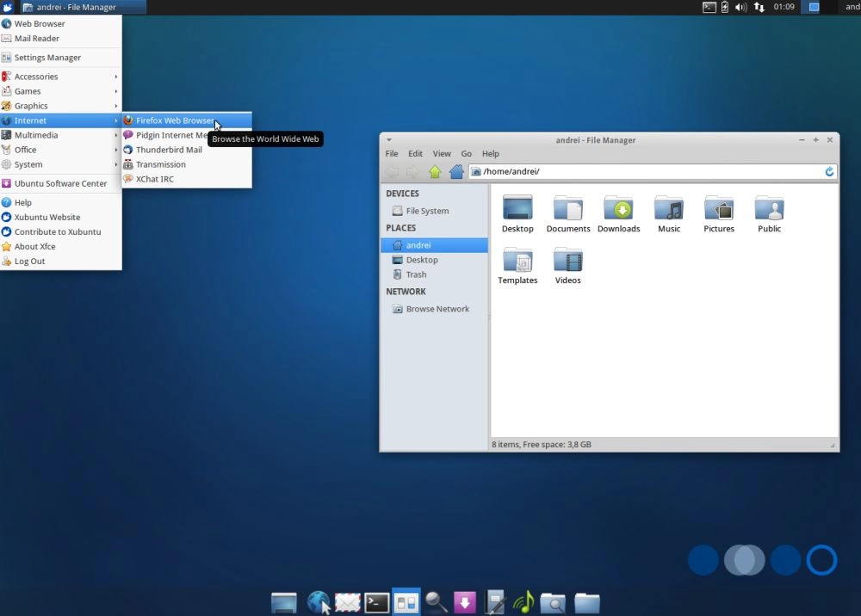
Task: Select andrei in Places sidebar
Action: tap(434, 245)
